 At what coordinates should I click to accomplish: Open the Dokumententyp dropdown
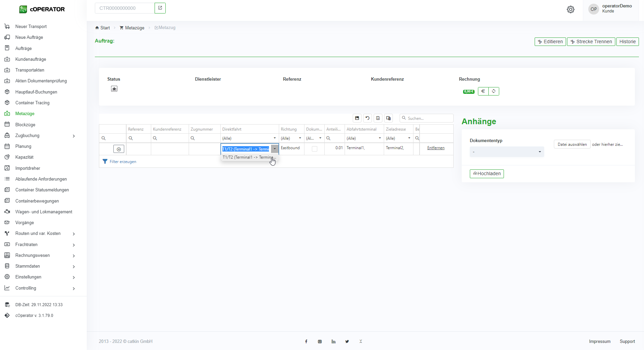coord(507,152)
